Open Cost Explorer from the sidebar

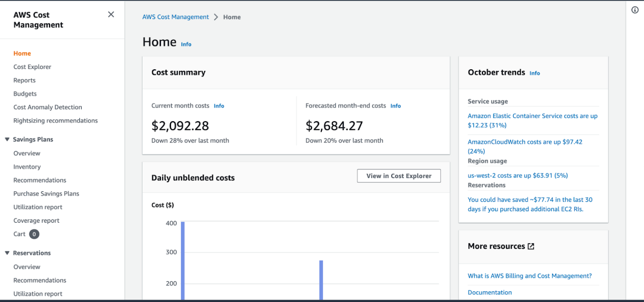[x=32, y=67]
